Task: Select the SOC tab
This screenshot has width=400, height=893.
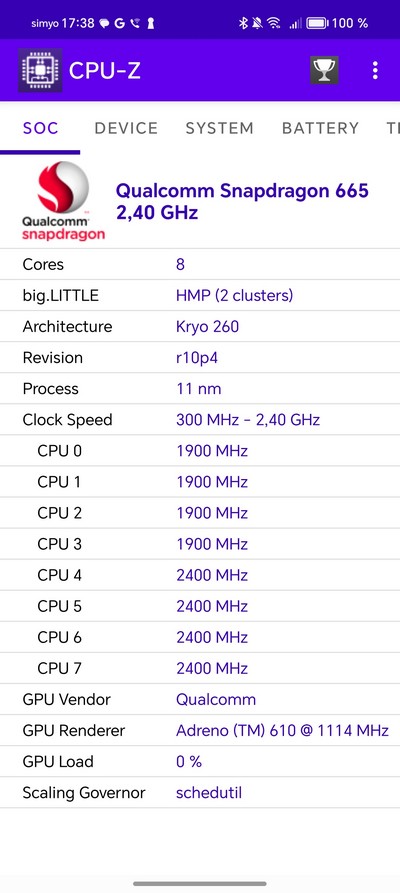Action: click(40, 128)
